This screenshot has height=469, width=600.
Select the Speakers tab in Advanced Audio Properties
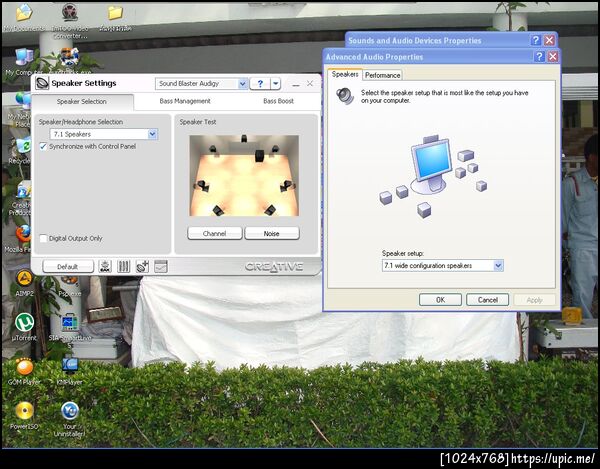345,74
